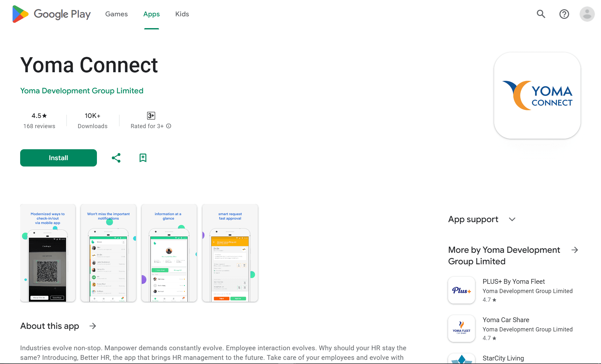View the important notifications screenshot
The height and width of the screenshot is (364, 601).
(x=108, y=253)
